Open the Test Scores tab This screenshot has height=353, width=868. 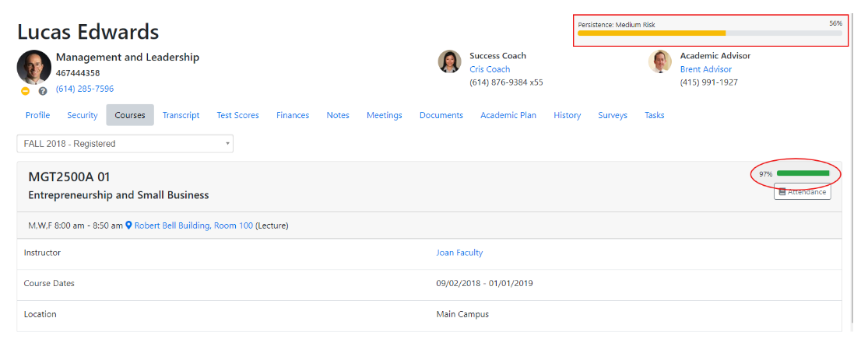237,115
